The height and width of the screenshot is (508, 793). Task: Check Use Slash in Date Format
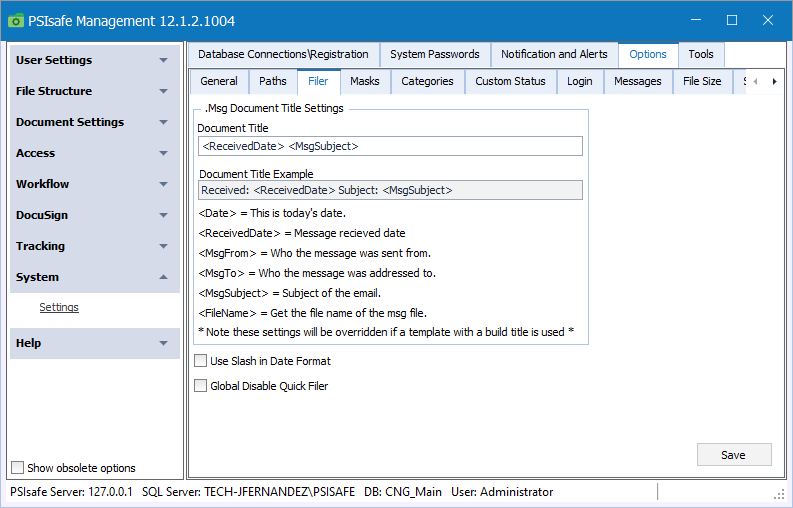(x=201, y=361)
